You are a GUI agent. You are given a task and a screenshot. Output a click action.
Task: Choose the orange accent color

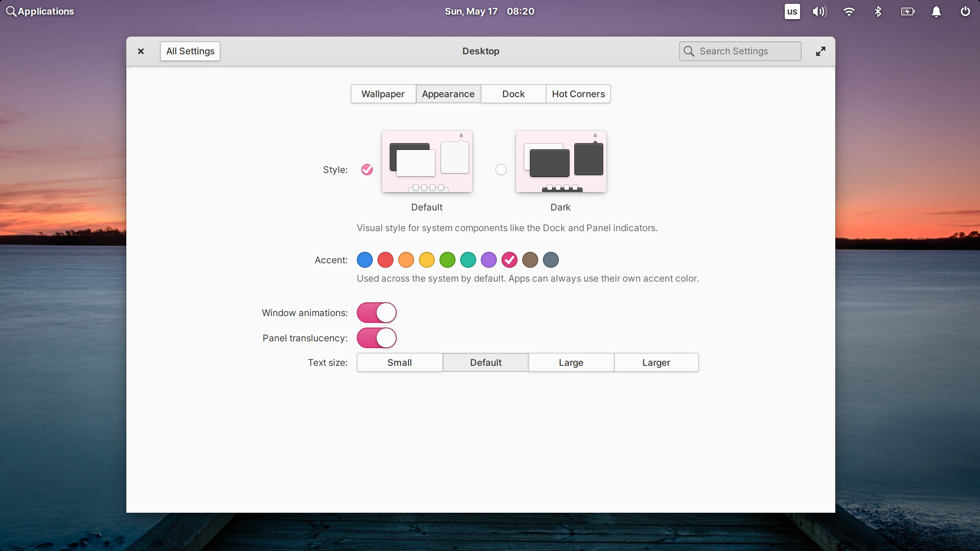coord(406,260)
